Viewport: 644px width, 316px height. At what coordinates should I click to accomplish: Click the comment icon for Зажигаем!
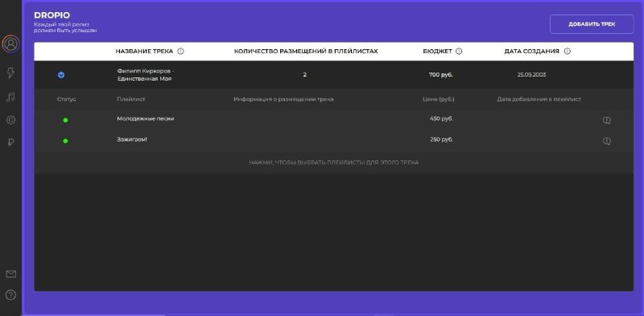(x=607, y=141)
